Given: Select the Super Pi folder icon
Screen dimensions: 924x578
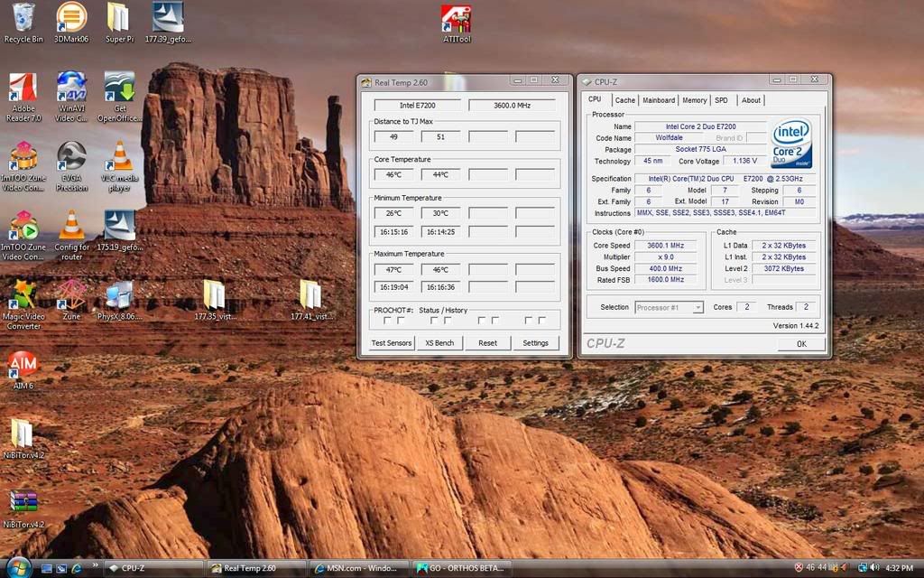Looking at the screenshot, I should point(119,23).
